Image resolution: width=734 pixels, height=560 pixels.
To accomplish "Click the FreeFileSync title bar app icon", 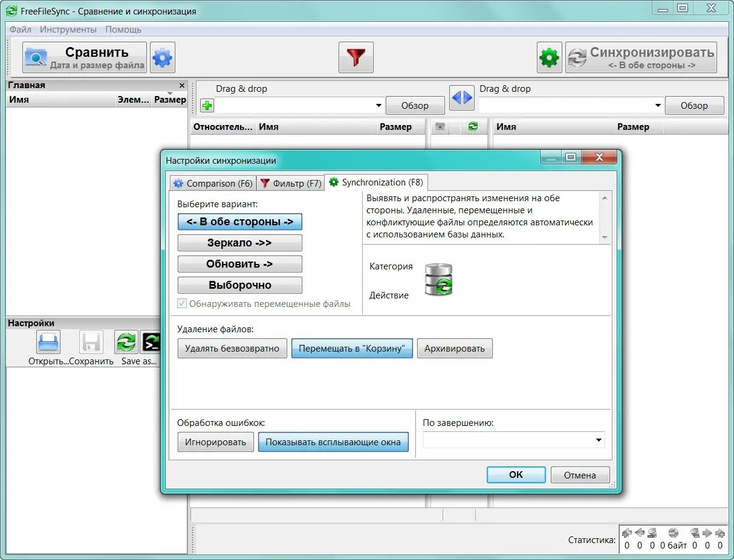I will point(11,11).
